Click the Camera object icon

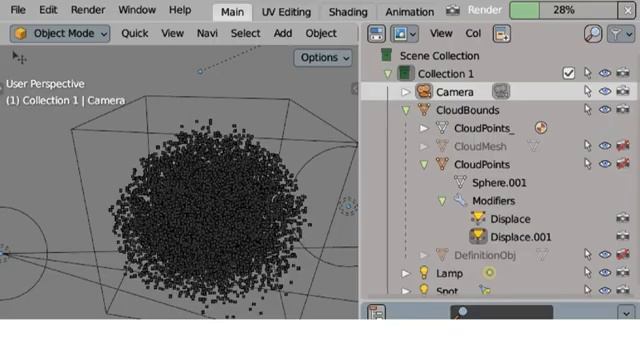pyautogui.click(x=424, y=91)
